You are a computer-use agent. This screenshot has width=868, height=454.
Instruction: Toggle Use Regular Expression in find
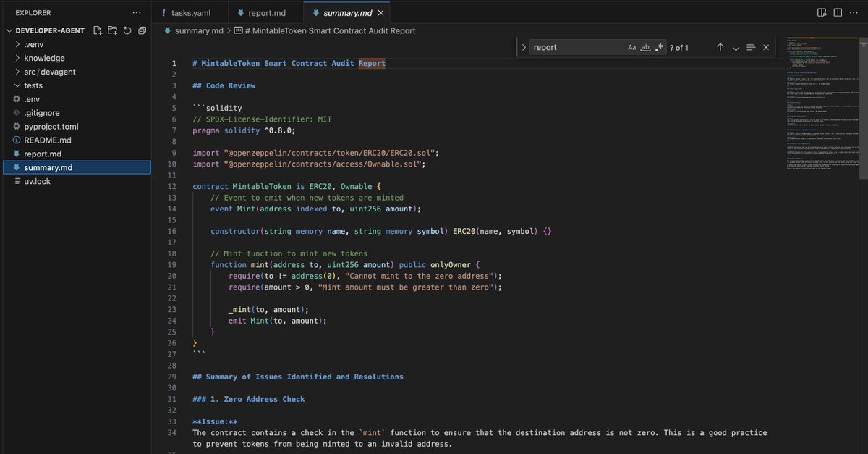click(x=659, y=47)
